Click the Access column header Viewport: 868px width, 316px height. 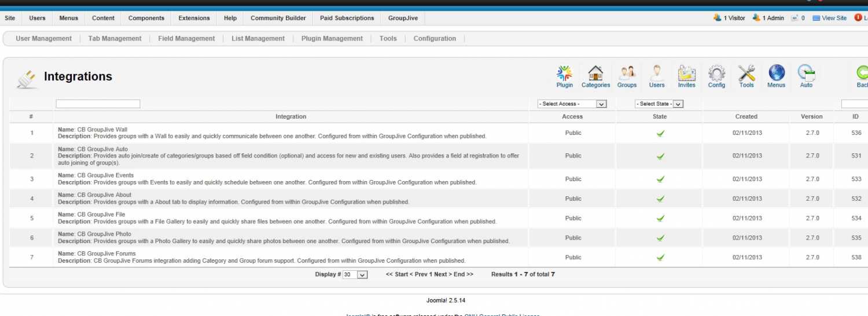click(x=572, y=117)
